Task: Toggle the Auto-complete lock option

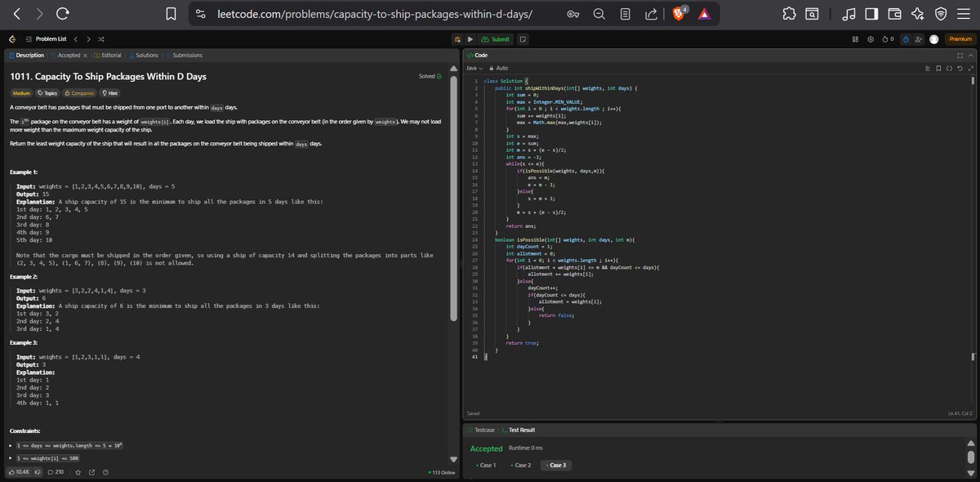Action: pyautogui.click(x=498, y=68)
